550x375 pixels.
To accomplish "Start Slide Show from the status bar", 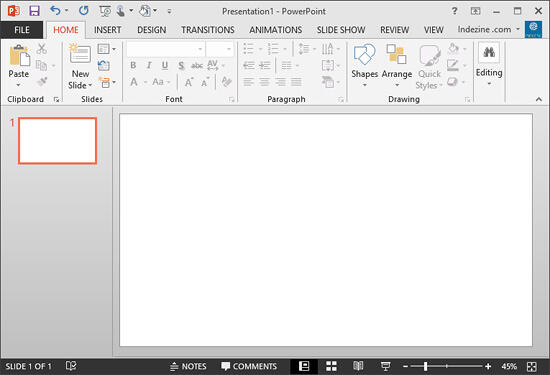I will click(385, 367).
